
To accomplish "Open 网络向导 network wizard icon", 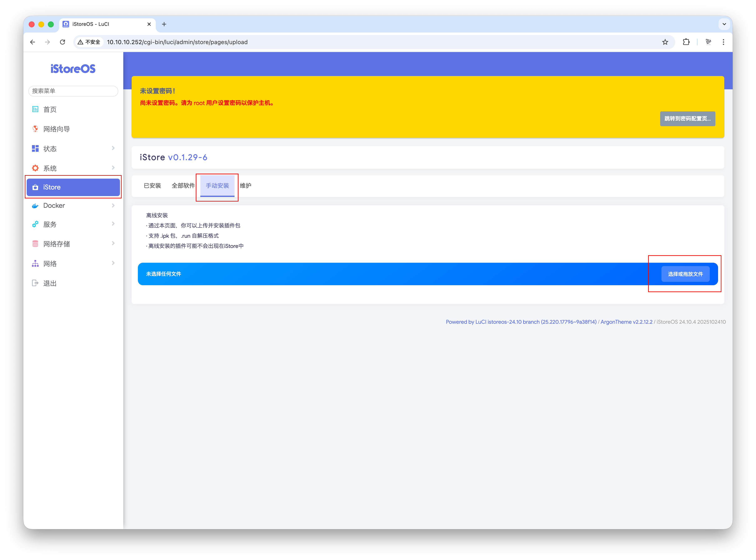I will (35, 129).
